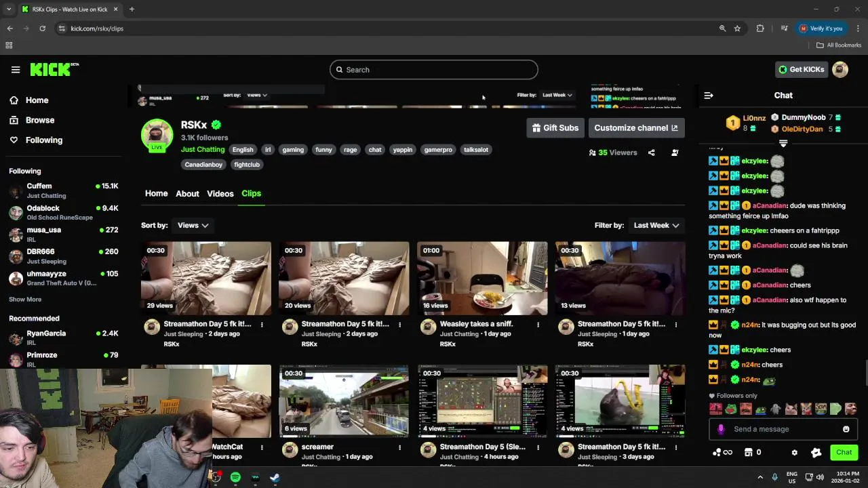868x488 pixels.
Task: Open Primroze's recommended channel
Action: tap(64, 359)
